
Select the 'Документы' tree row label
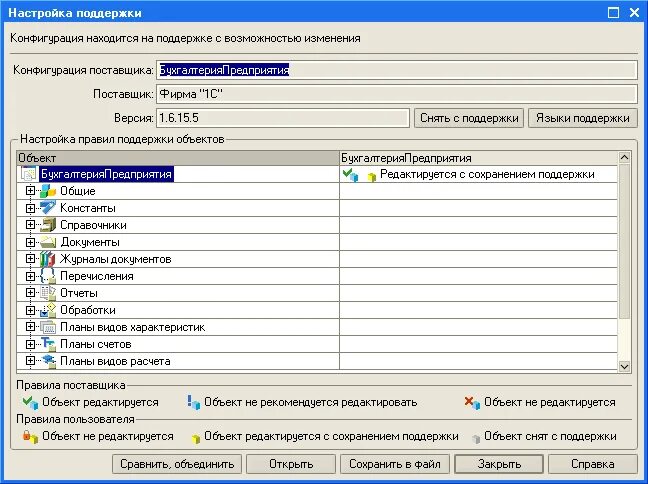[90, 242]
